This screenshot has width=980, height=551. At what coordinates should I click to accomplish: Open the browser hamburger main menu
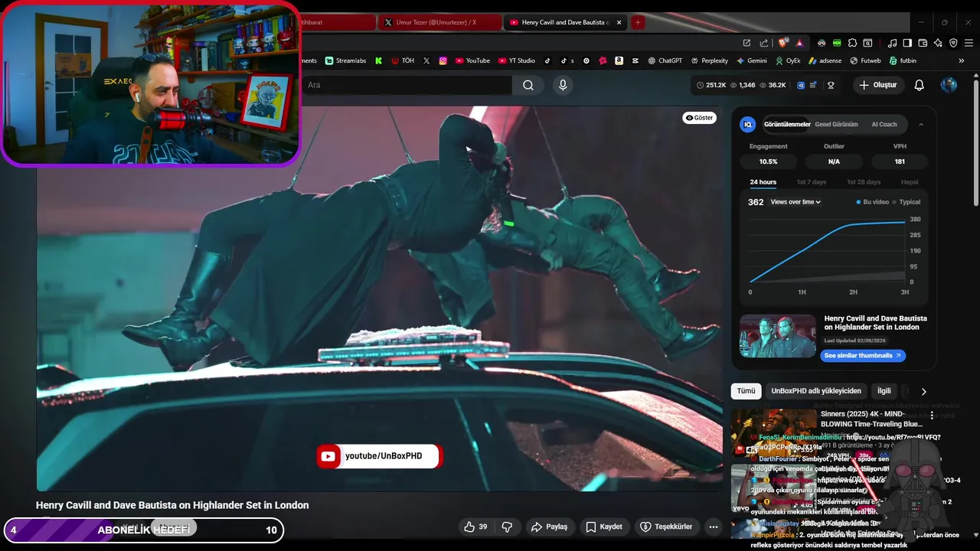(969, 43)
